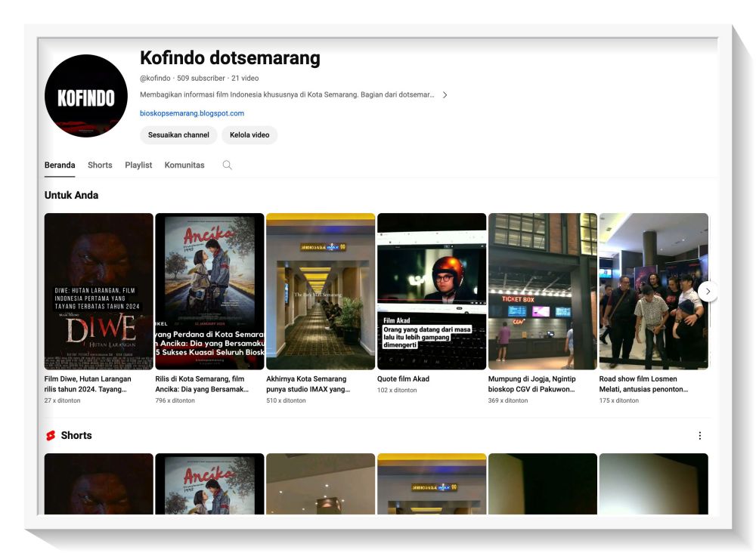Click the Sesuaikan channel button

pyautogui.click(x=178, y=135)
